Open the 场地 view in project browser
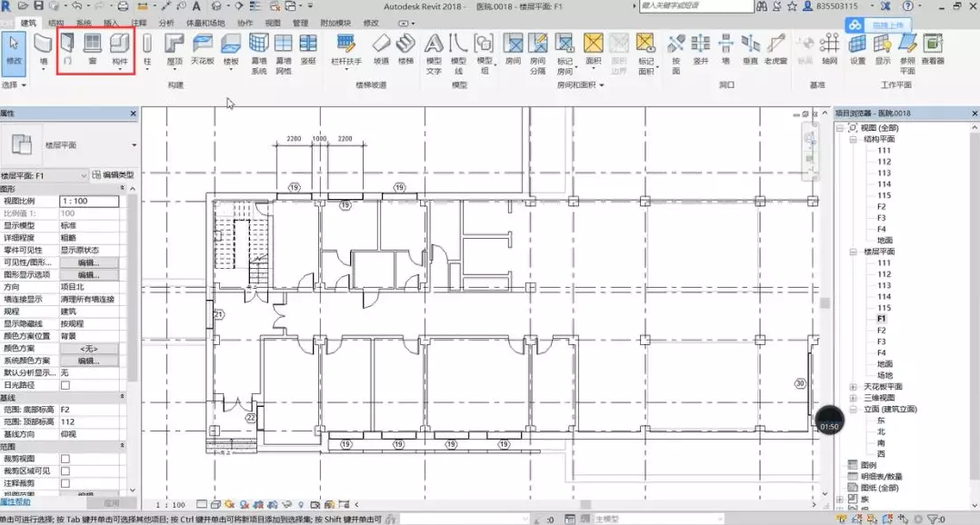 point(885,375)
